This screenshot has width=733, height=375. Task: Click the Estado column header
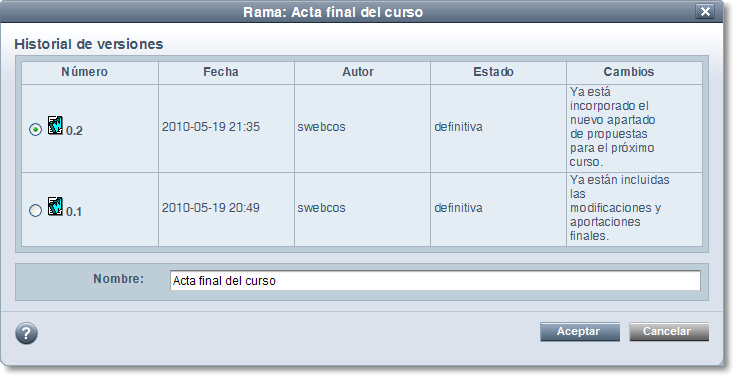tap(494, 72)
